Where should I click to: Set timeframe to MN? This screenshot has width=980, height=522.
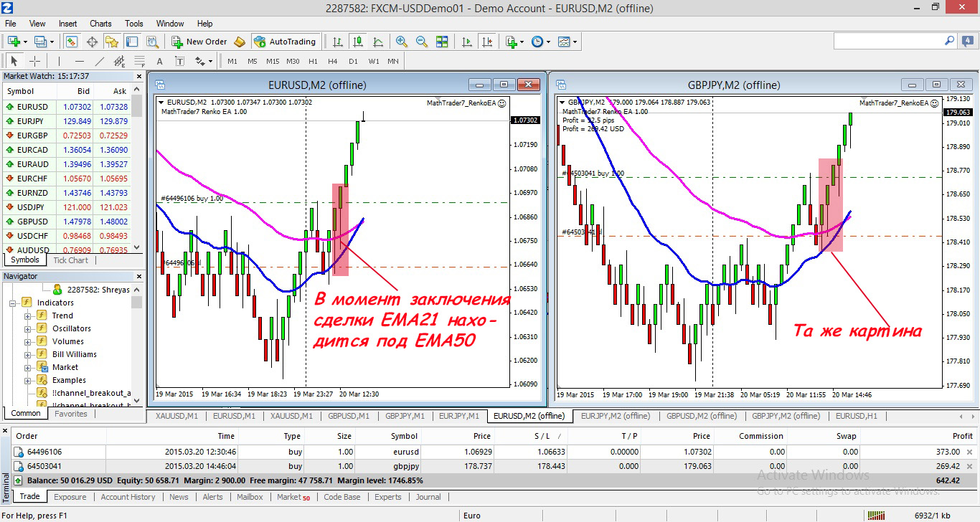[393, 62]
